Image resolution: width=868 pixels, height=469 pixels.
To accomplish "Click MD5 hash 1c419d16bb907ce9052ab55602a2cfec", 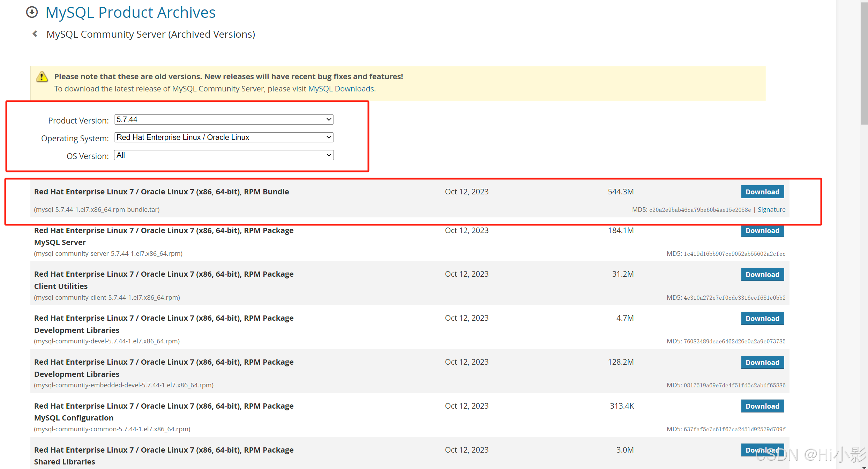I will pyautogui.click(x=734, y=254).
